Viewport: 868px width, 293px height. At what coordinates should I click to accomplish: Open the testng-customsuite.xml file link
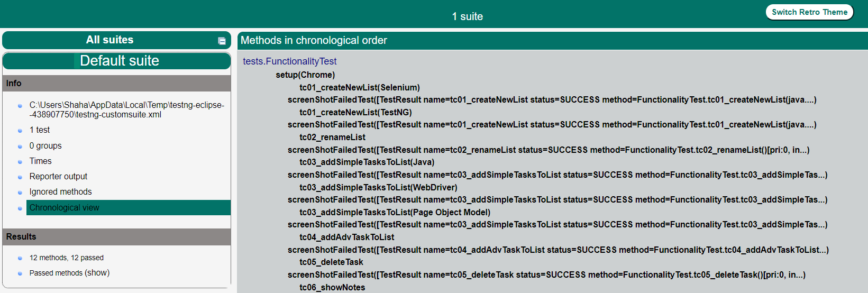click(x=126, y=109)
